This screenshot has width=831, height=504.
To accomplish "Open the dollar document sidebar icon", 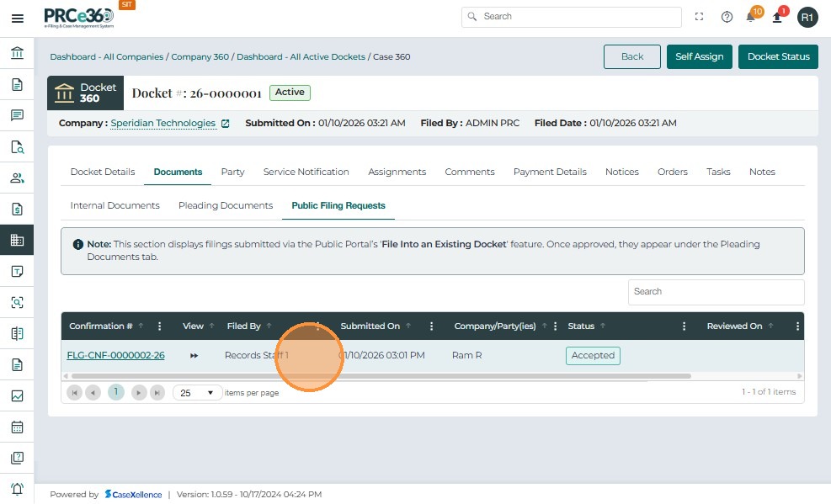I will tap(17, 210).
